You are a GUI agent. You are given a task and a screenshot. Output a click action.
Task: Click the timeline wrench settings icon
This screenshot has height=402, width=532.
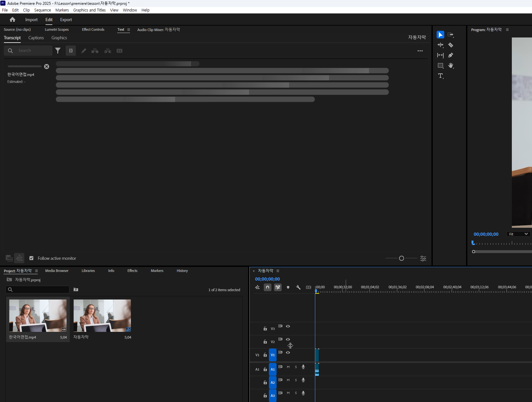pyautogui.click(x=298, y=287)
